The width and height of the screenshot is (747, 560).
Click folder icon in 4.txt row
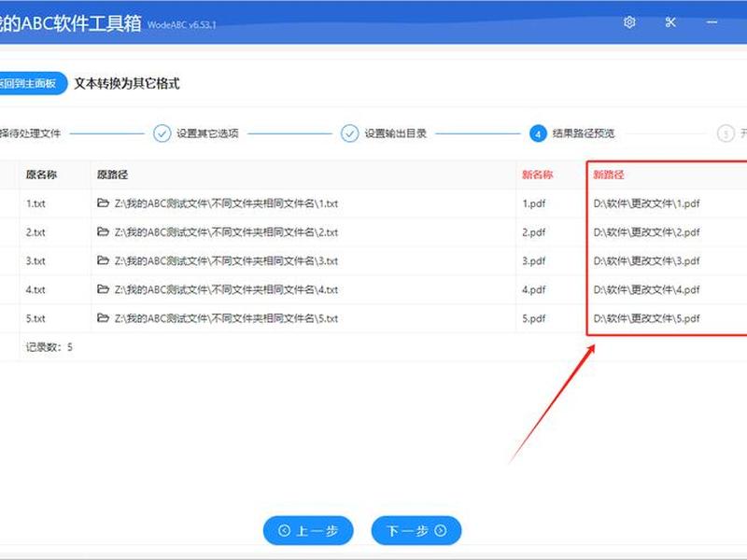tap(103, 288)
